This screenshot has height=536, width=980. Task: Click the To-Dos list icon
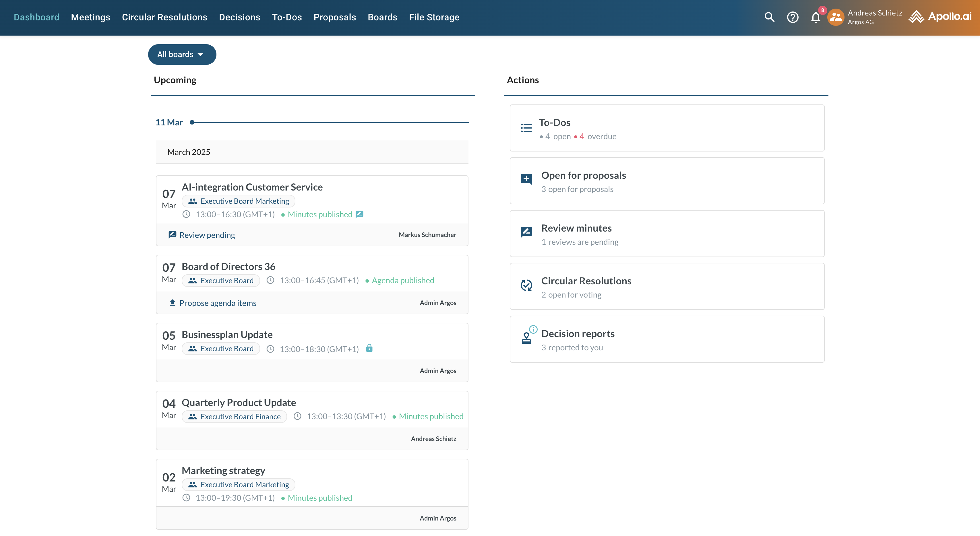(x=526, y=128)
